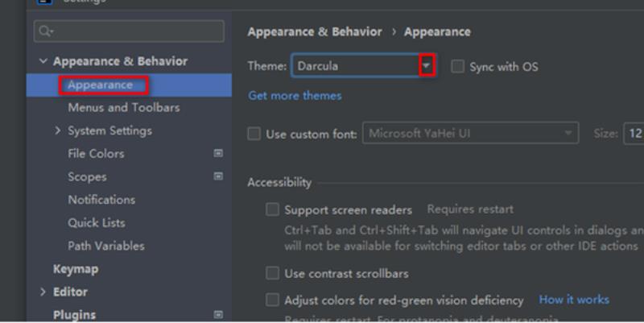The height and width of the screenshot is (323, 644).
Task: Enable Support screen readers option
Action: (x=272, y=209)
